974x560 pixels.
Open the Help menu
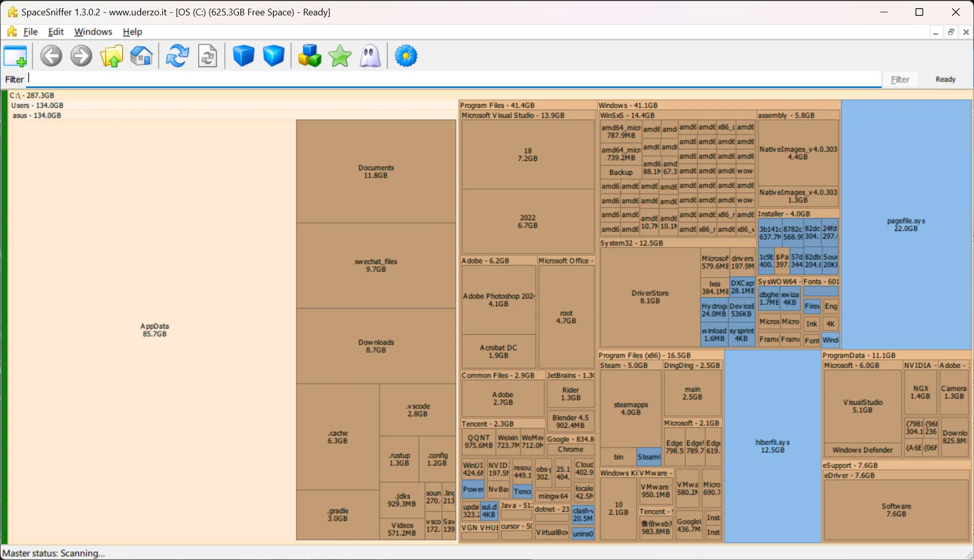(132, 32)
